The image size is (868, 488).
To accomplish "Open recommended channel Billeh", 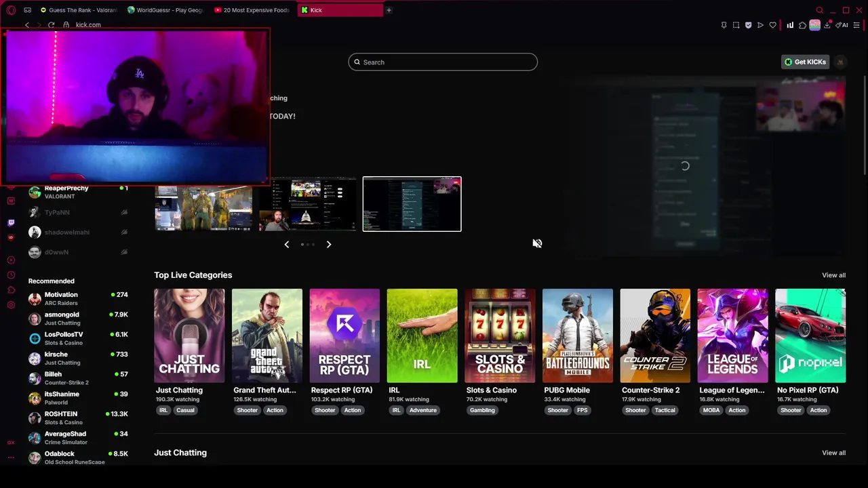I will [x=78, y=378].
